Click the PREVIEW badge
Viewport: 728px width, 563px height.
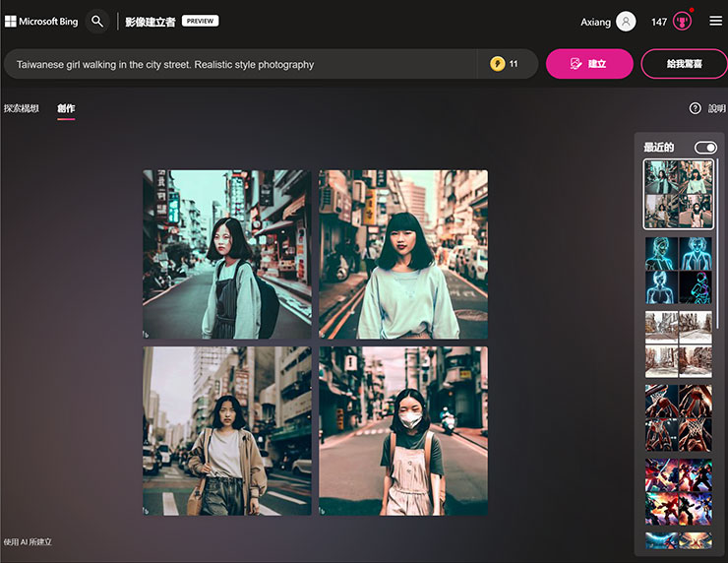tap(200, 21)
